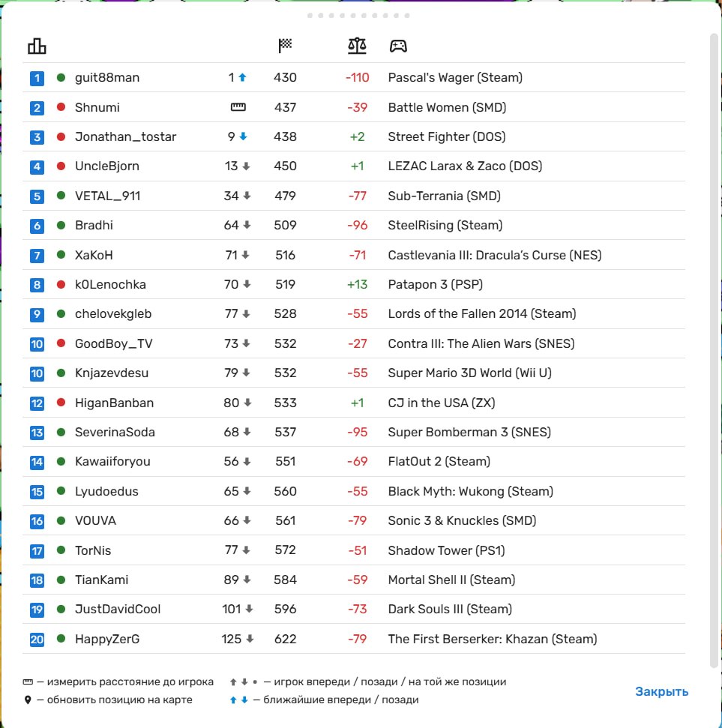Click the red status dot for k0Lenochka
This screenshot has height=728, width=722.
click(61, 284)
